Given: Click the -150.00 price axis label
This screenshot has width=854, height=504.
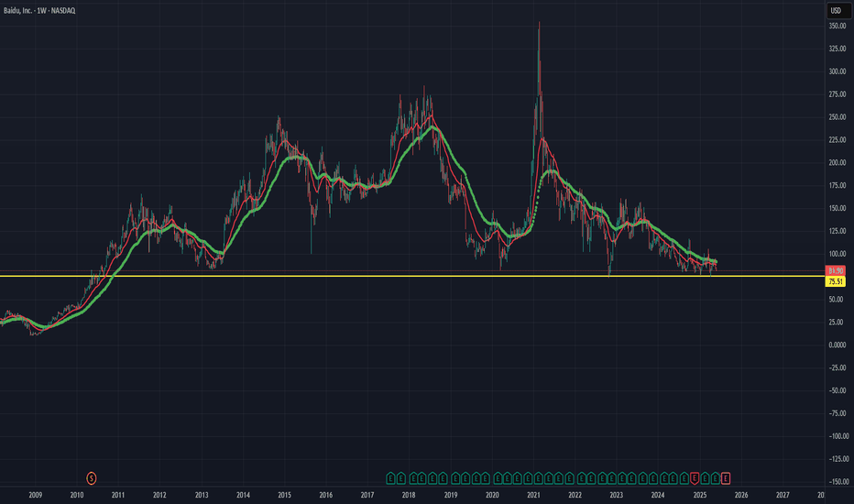Looking at the screenshot, I should (838, 482).
